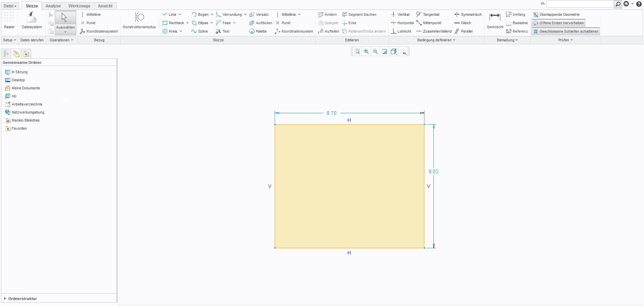Open the Bogen dropdown arrow
This screenshot has width=644, height=306.
point(212,14)
